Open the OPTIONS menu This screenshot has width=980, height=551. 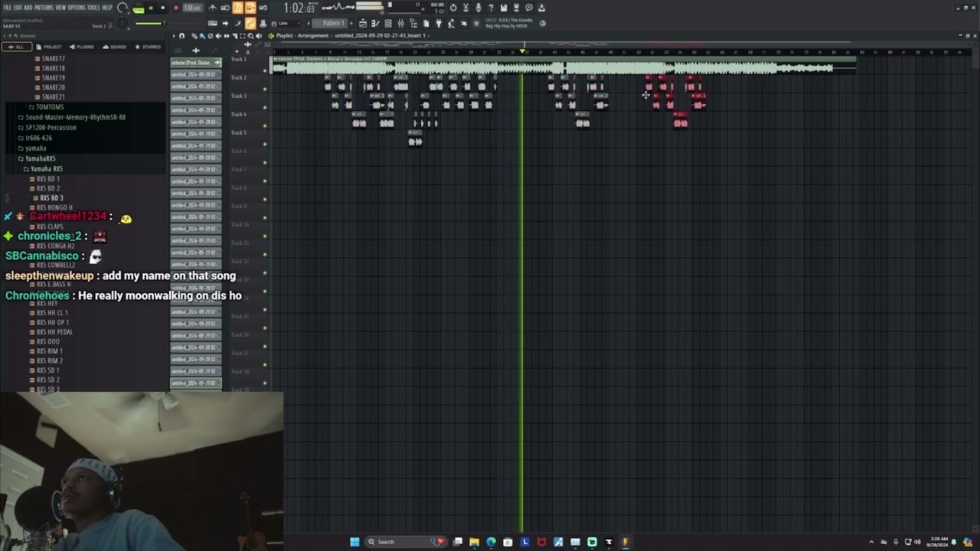tap(77, 8)
